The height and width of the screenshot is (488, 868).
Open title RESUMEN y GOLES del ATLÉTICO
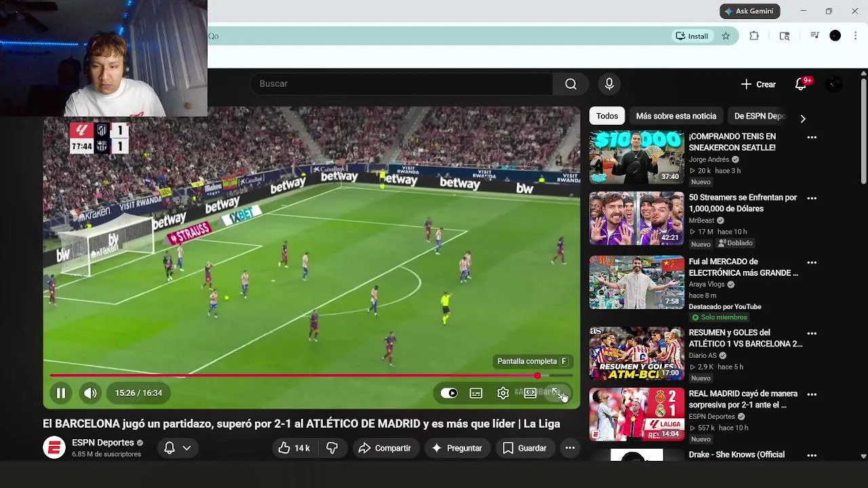pos(745,338)
